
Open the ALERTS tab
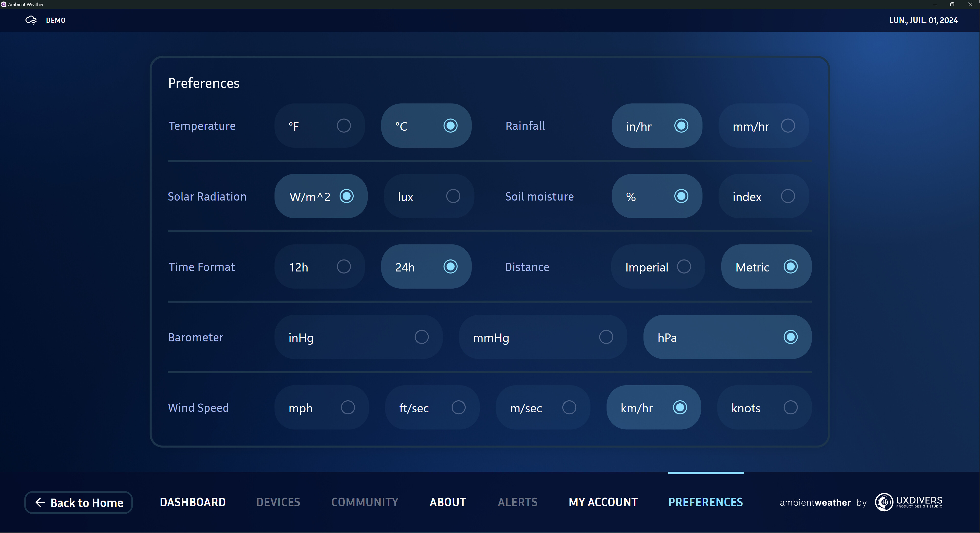517,502
